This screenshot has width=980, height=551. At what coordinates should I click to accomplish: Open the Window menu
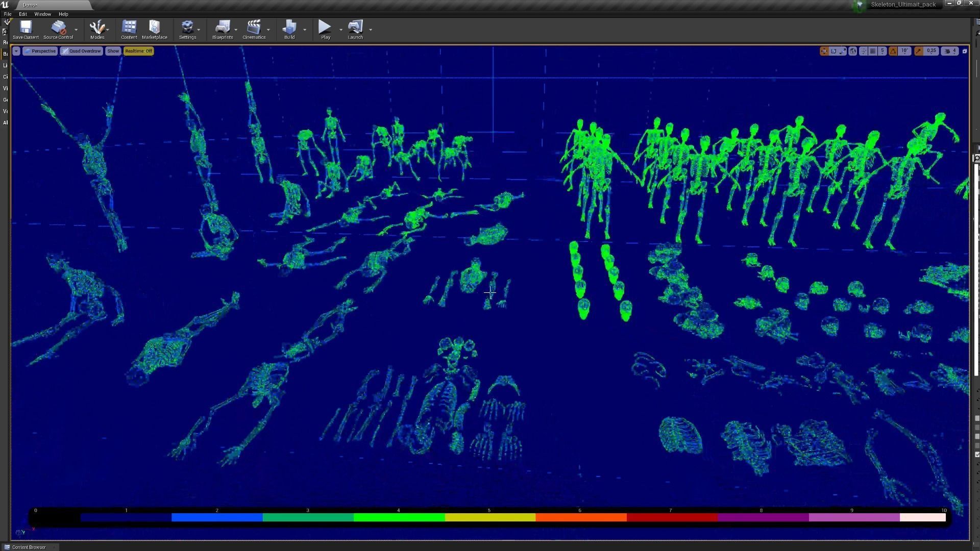(42, 14)
